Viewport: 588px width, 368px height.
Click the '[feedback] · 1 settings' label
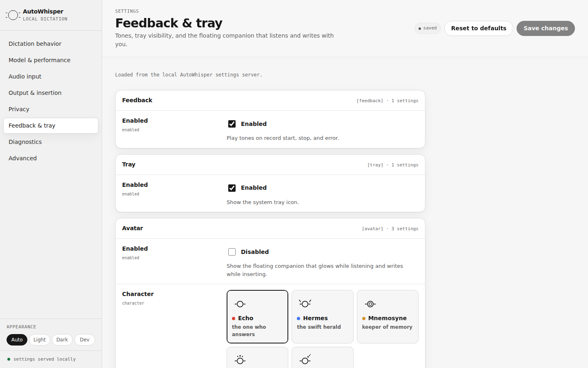click(x=387, y=101)
